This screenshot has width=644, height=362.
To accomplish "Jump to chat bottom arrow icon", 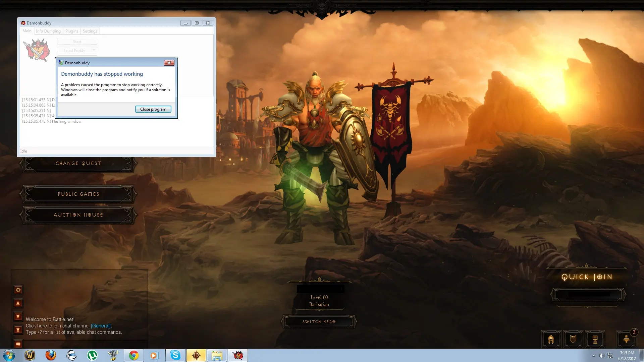I will coord(18,330).
